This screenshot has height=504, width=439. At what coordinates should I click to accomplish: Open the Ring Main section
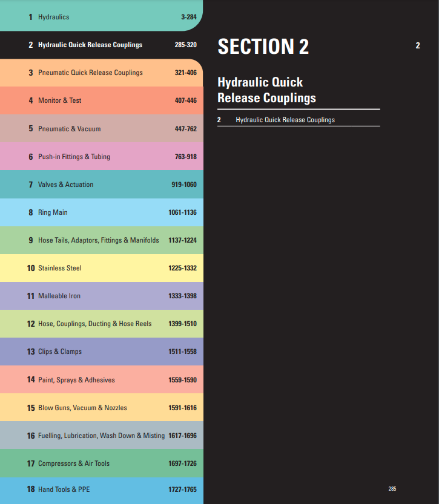(x=53, y=212)
